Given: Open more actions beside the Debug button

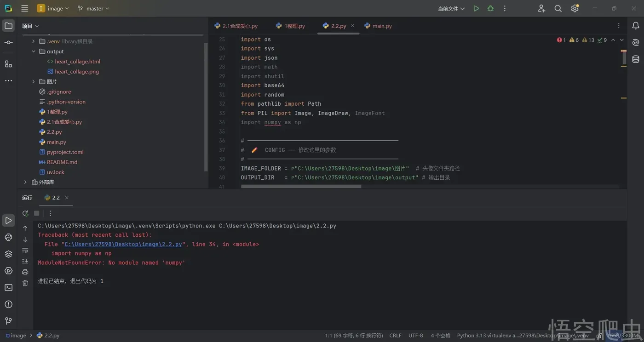Looking at the screenshot, I should [505, 8].
